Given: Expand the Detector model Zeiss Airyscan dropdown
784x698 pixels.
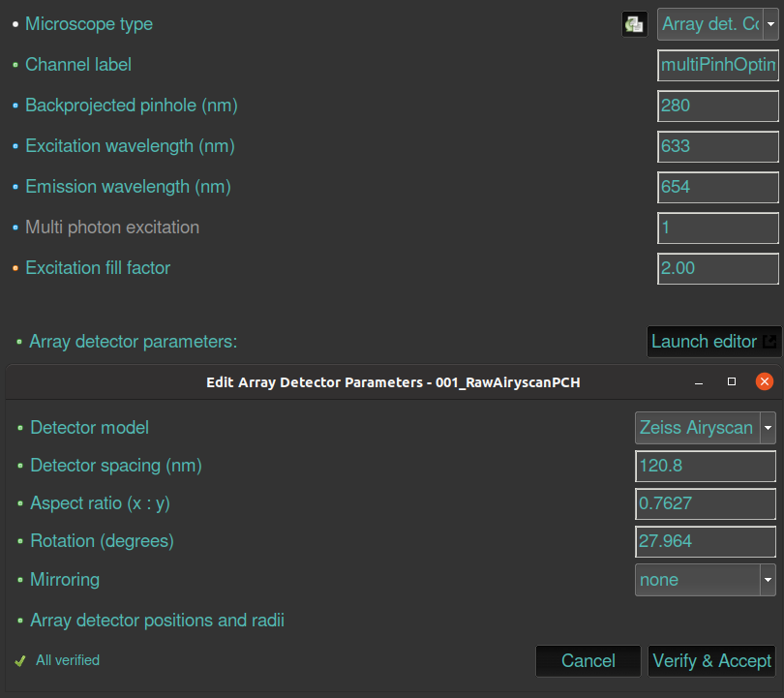Looking at the screenshot, I should tap(705, 428).
